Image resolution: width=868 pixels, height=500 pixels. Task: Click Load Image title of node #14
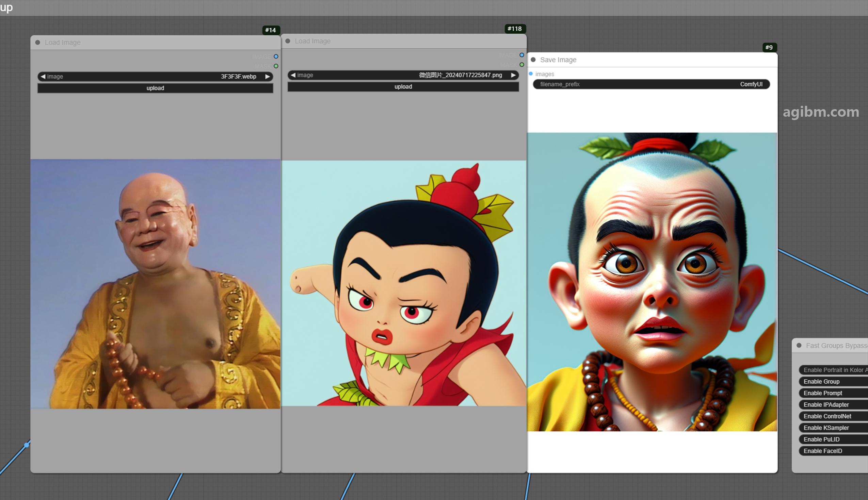pos(63,43)
